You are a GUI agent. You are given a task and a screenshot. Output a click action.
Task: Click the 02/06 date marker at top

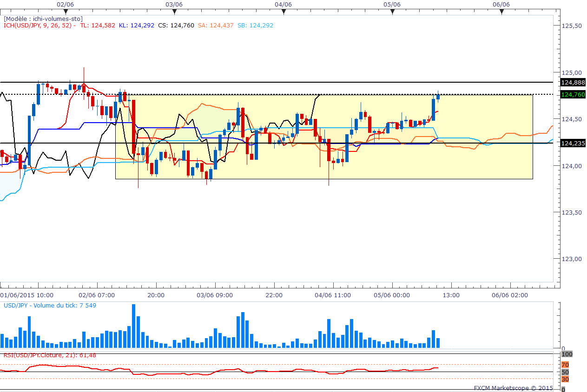[x=65, y=4]
